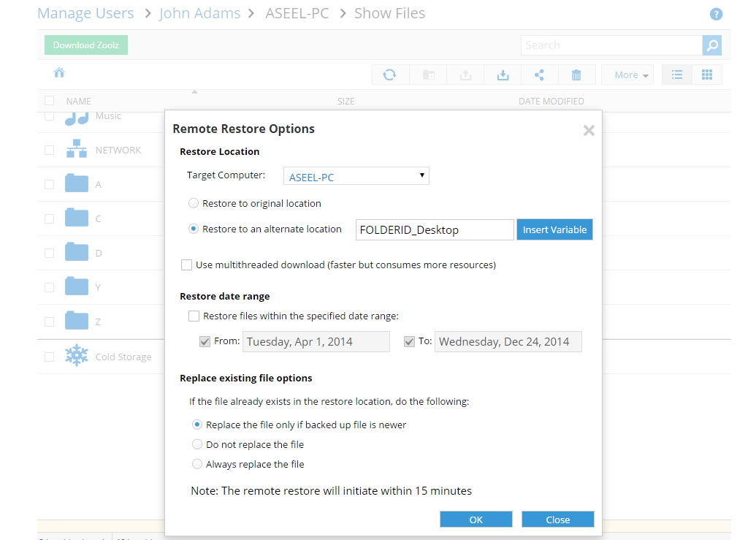The image size is (756, 540).
Task: Confirm the restore with OK button
Action: 476,520
